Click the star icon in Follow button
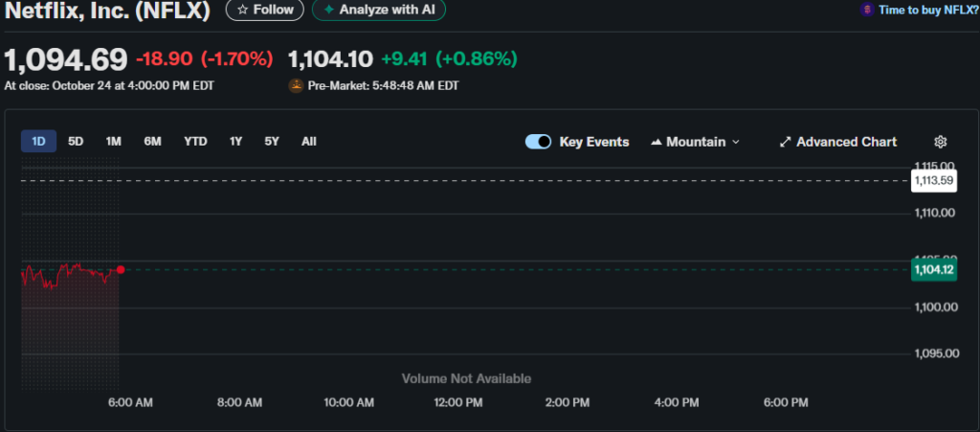980x432 pixels. coord(242,10)
